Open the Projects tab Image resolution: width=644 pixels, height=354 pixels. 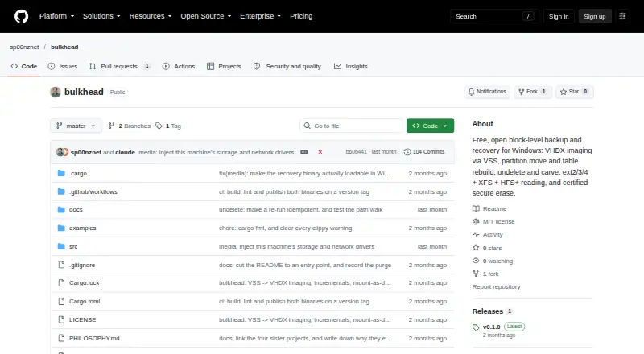[x=224, y=66]
